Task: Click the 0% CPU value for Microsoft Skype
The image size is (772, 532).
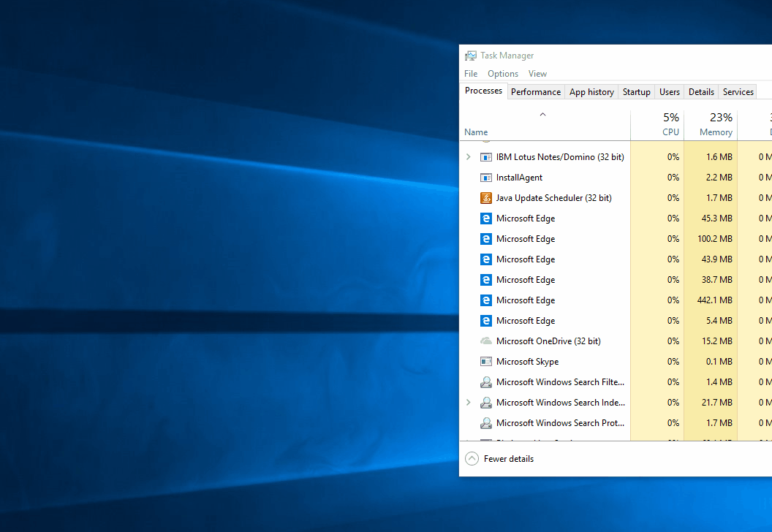Action: (x=673, y=362)
